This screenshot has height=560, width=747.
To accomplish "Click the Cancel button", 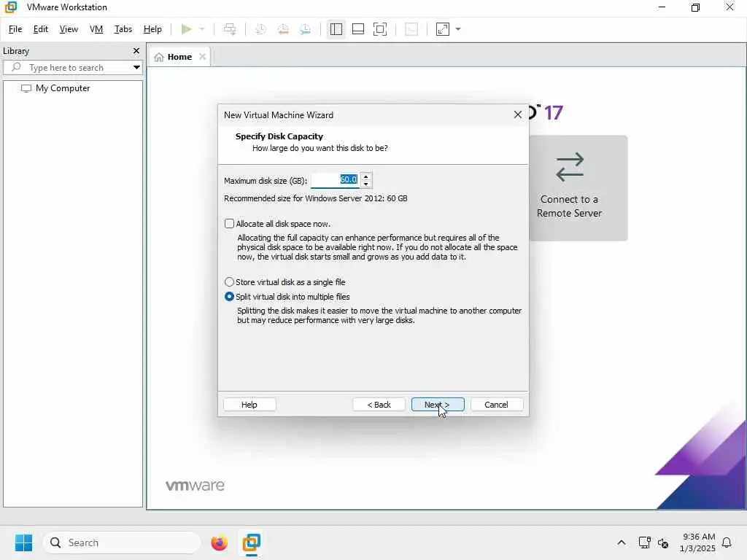I will [496, 404].
